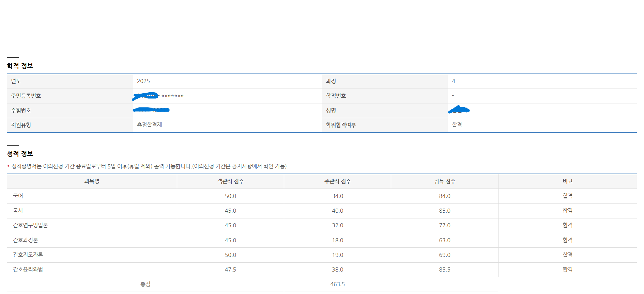
Task: Click the 취득 점수 column header
Action: tap(444, 181)
